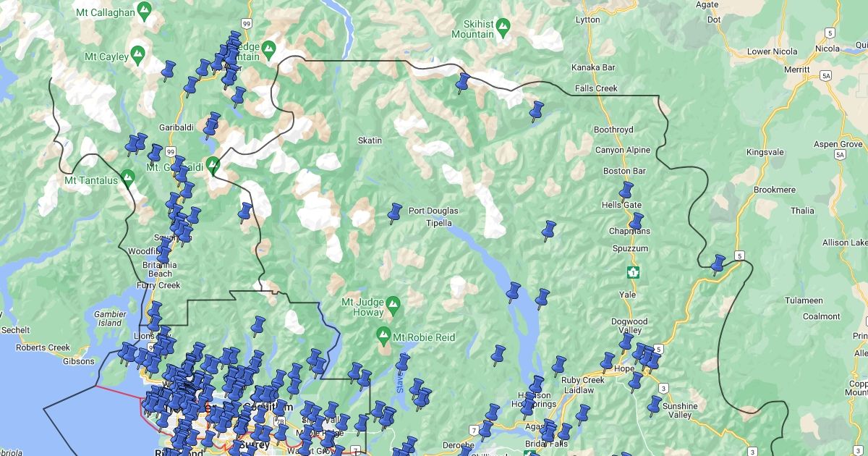Select Highway 5A shield near Aspen Grove
Viewport: 868px width, 456px height.
click(x=839, y=155)
